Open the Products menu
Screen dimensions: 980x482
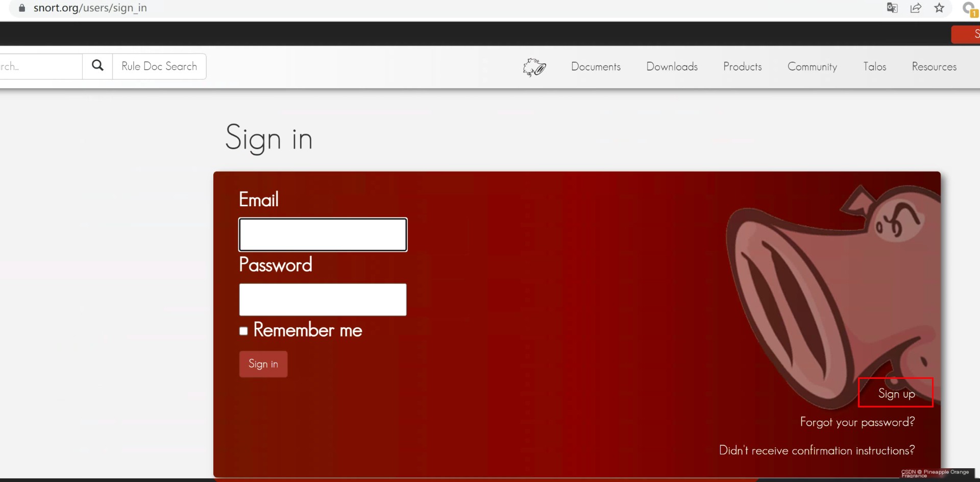tap(742, 67)
